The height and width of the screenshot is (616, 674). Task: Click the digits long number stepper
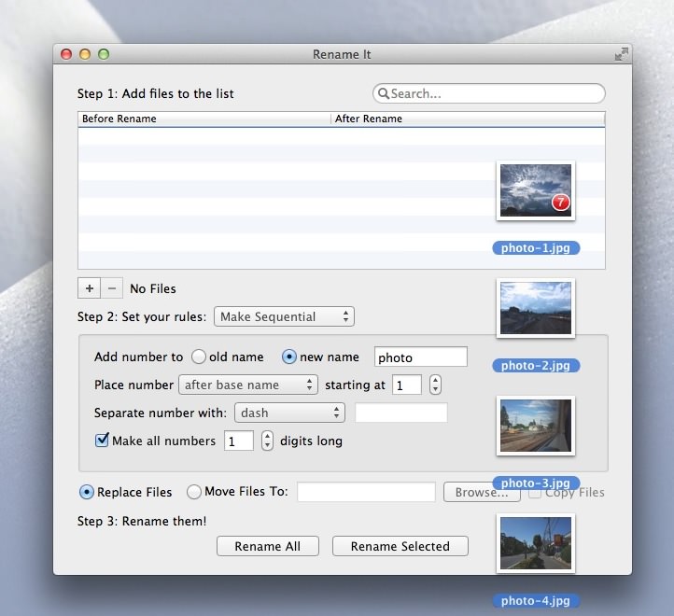pos(267,441)
